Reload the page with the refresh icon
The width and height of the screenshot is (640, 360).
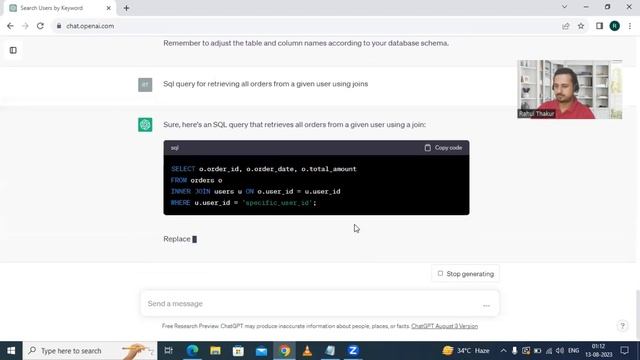pos(40,26)
